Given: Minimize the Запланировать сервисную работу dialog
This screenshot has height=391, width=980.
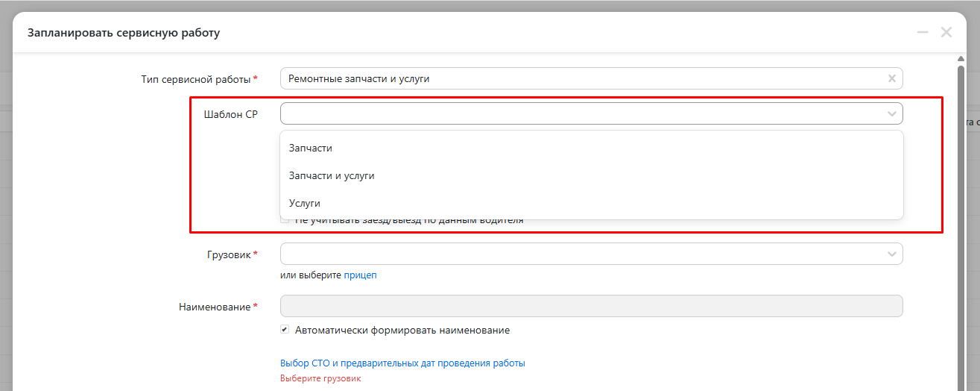Looking at the screenshot, I should (923, 32).
